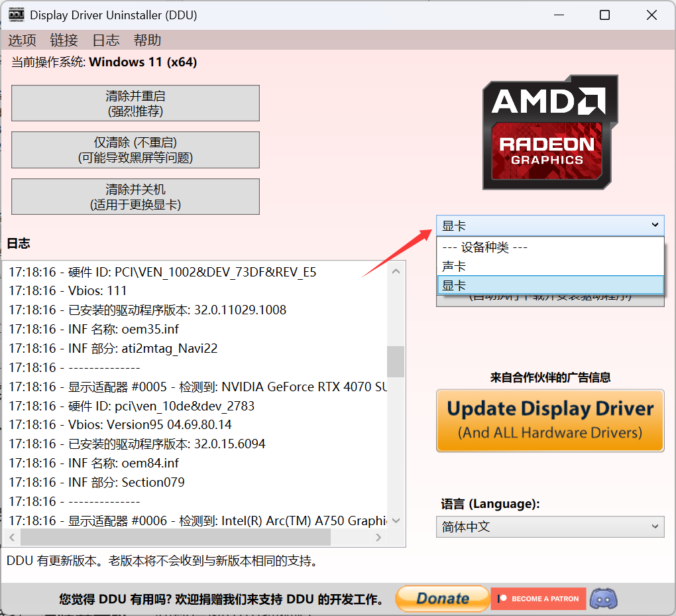
Task: Click the log's vertical scrollbar thumb
Action: click(396, 361)
